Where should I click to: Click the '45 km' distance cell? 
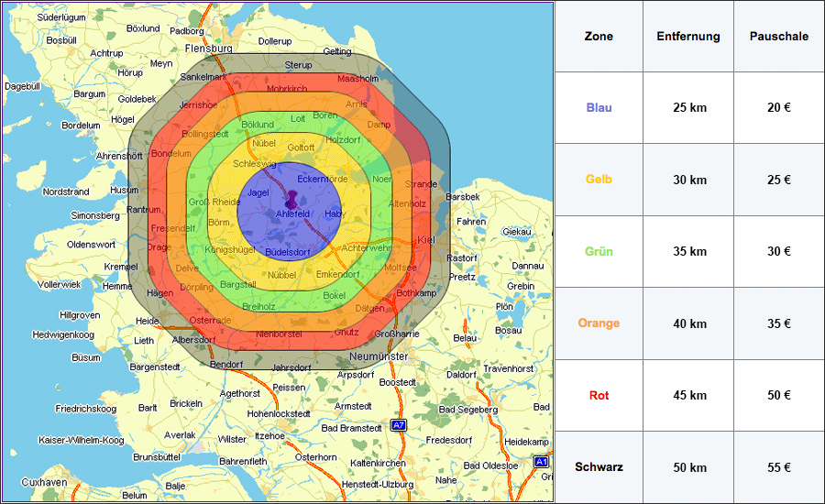[688, 395]
